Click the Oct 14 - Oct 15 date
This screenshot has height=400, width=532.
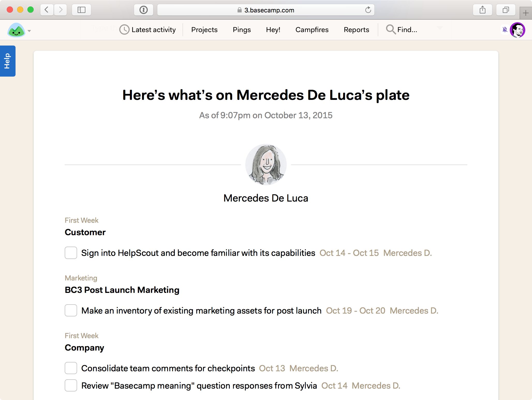(349, 253)
